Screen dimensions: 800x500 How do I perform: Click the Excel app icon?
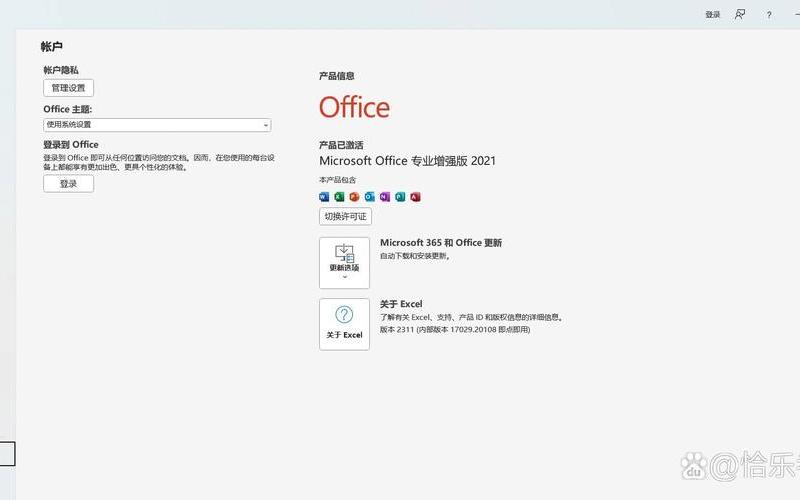339,197
